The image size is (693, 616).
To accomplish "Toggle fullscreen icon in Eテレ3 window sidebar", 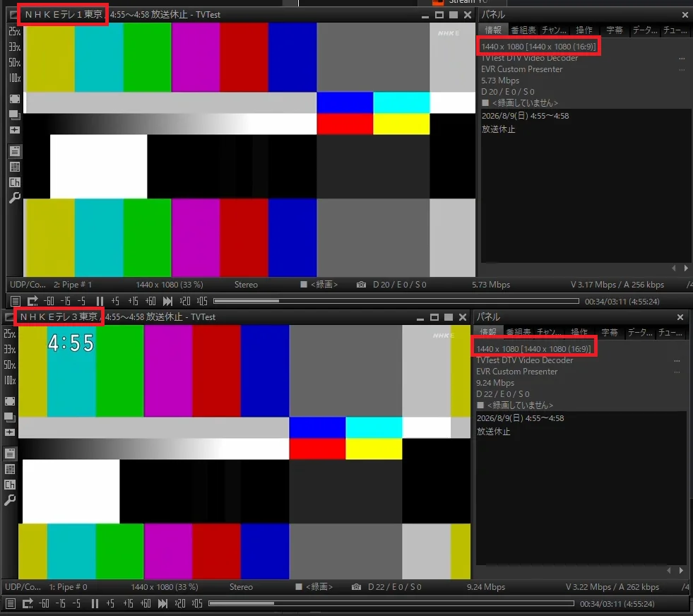I will 10,401.
